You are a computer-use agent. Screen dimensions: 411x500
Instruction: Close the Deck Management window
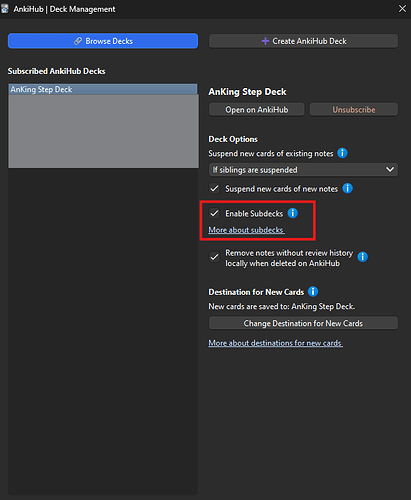[402, 9]
